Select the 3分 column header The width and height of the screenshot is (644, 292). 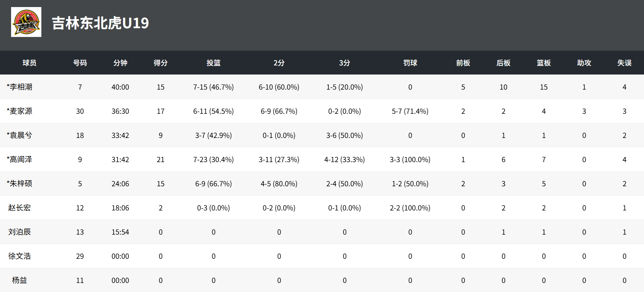click(x=345, y=63)
